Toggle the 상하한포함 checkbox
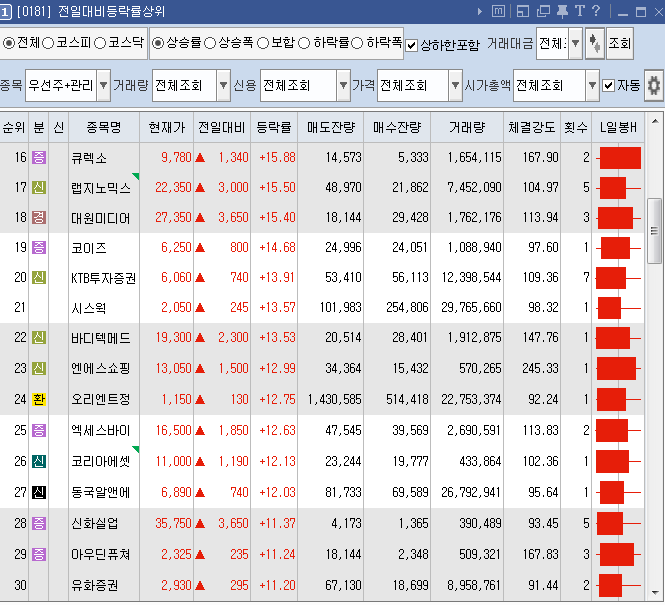This screenshot has width=665, height=605. click(x=411, y=45)
